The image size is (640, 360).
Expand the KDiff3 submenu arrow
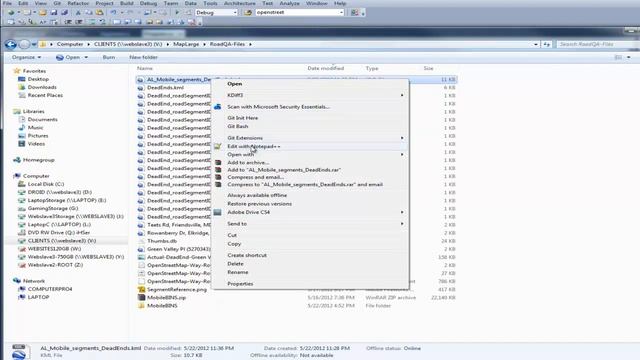tap(402, 95)
